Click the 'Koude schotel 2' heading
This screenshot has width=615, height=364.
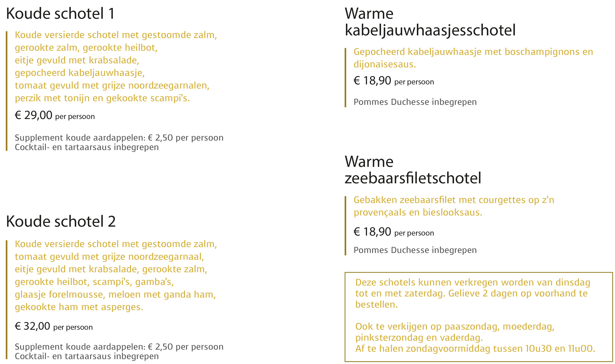61,222
